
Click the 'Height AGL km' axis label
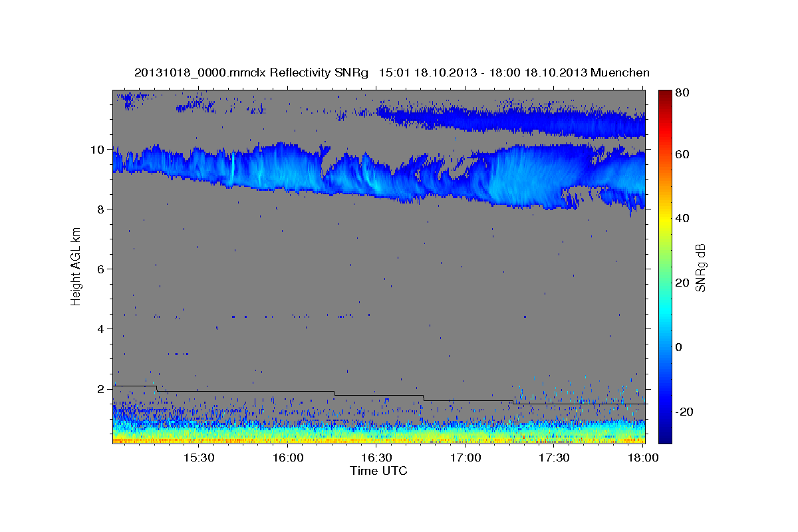click(76, 266)
